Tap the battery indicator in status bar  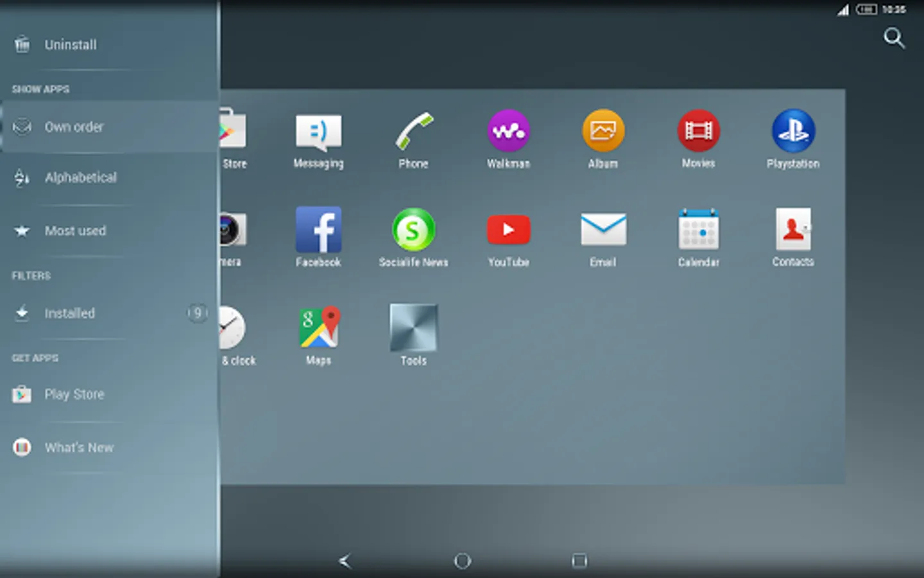(866, 9)
